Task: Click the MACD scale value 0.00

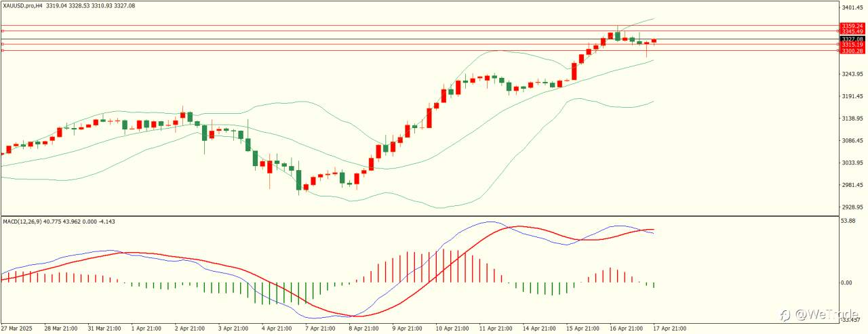Action: [847, 283]
